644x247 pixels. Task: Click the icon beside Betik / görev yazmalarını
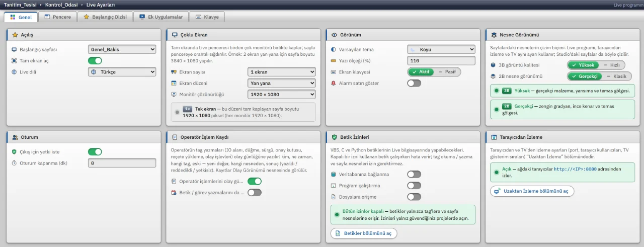[x=174, y=192]
